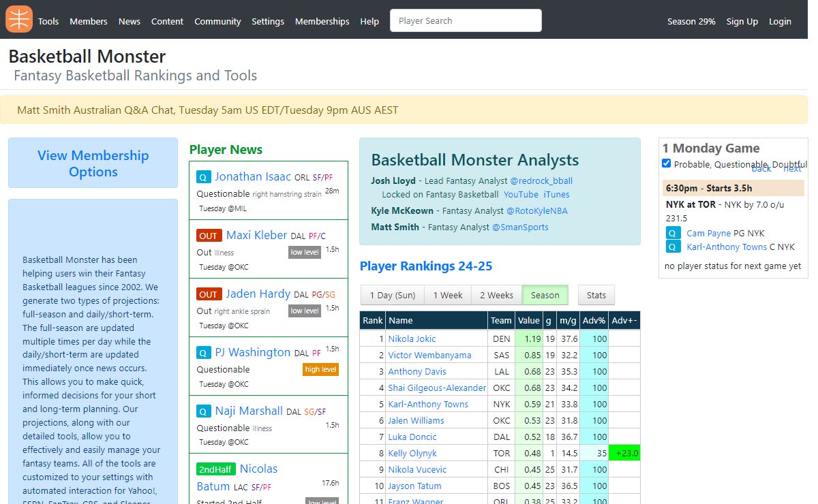Toggle Probable, Questionable, Doubtful checkbox
The image size is (818, 504).
tap(667, 163)
